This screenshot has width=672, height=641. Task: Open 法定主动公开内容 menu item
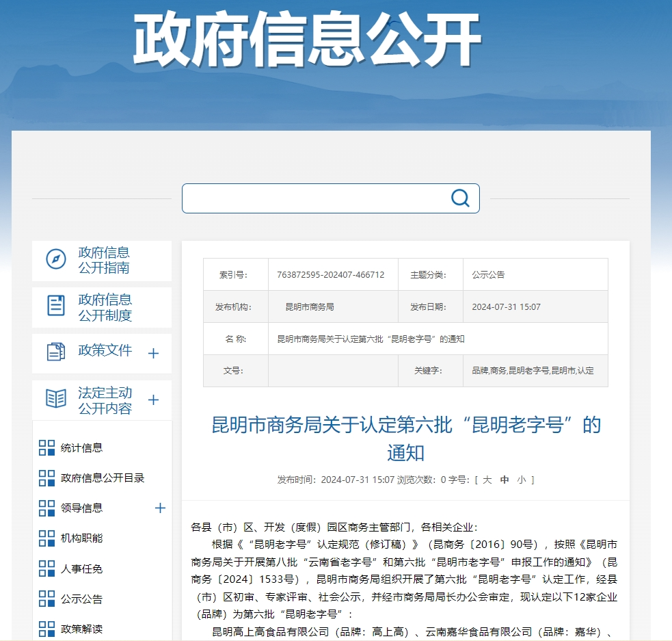pyautogui.click(x=102, y=400)
